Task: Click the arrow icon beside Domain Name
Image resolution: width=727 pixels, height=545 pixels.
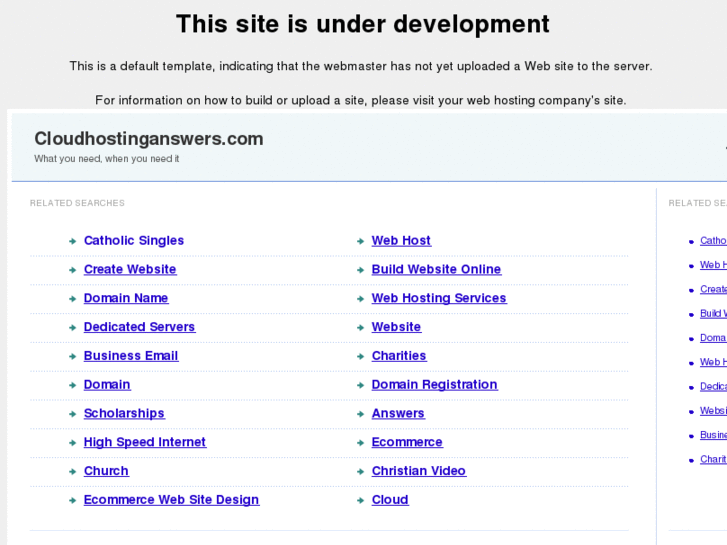Action: 72,299
